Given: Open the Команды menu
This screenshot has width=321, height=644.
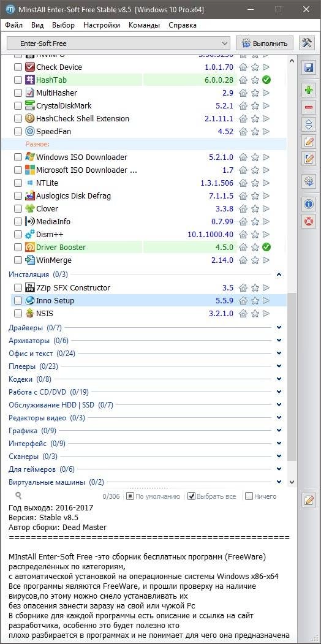Looking at the screenshot, I should pos(144,25).
